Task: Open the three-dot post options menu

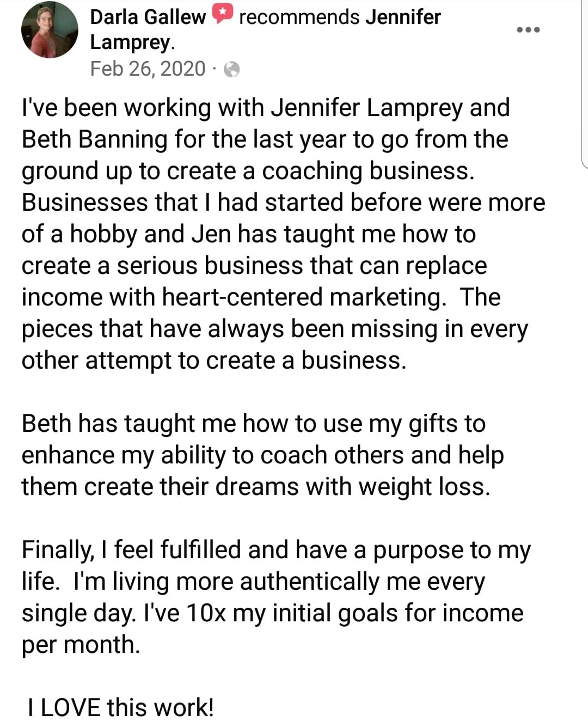Action: (528, 29)
